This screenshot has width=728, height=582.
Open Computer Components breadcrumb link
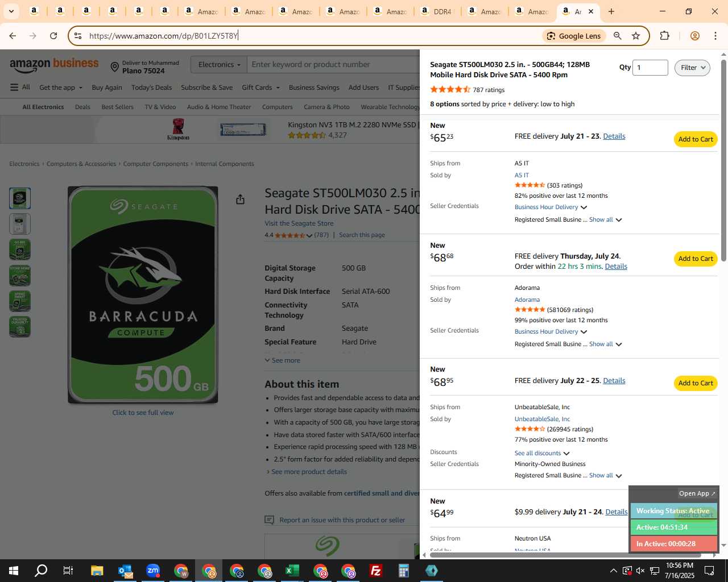coord(155,164)
